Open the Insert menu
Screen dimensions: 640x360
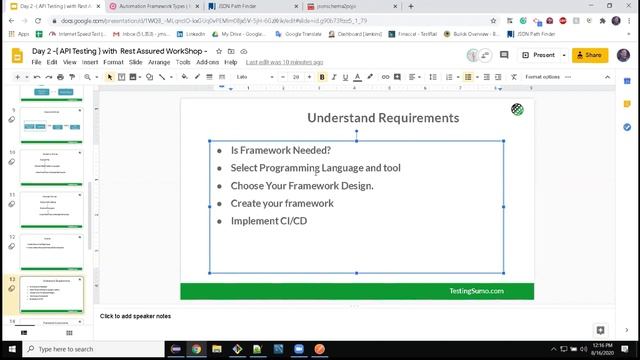[90, 62]
